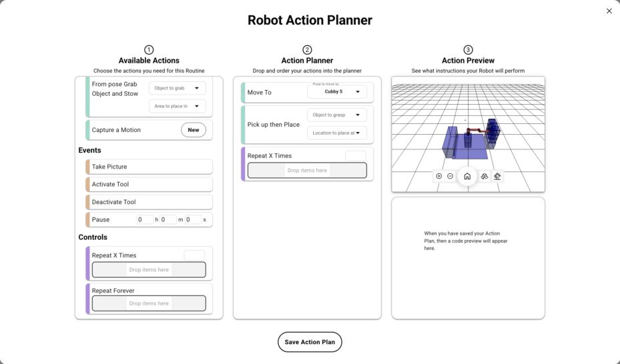Select the Deactivate Tool event
The height and width of the screenshot is (364, 620).
click(149, 202)
